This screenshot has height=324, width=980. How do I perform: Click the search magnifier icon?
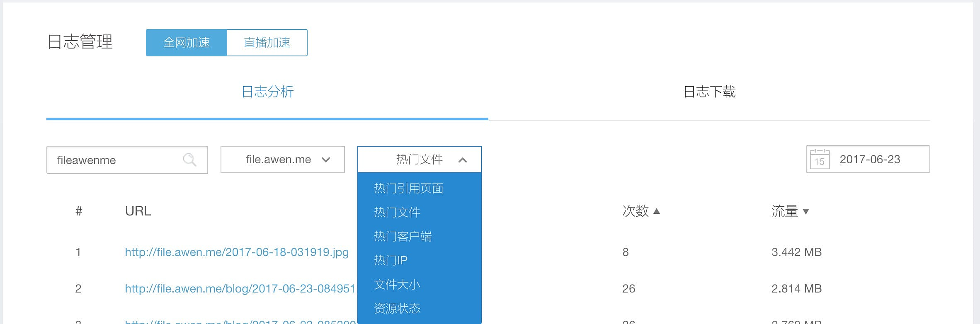189,160
